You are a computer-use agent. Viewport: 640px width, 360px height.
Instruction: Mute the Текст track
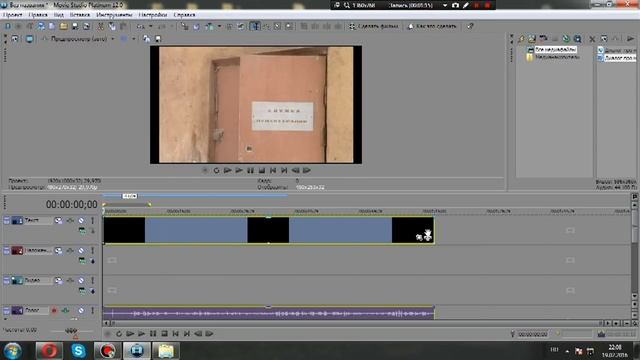point(81,220)
